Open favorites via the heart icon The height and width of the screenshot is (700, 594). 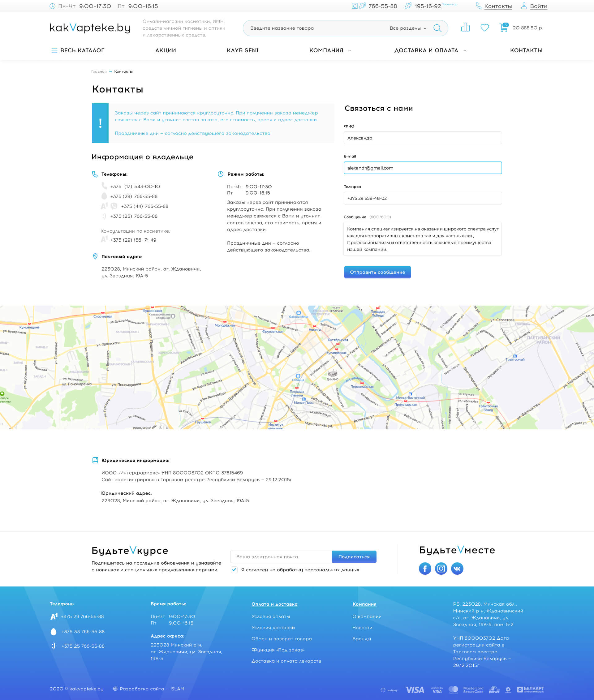pos(484,28)
